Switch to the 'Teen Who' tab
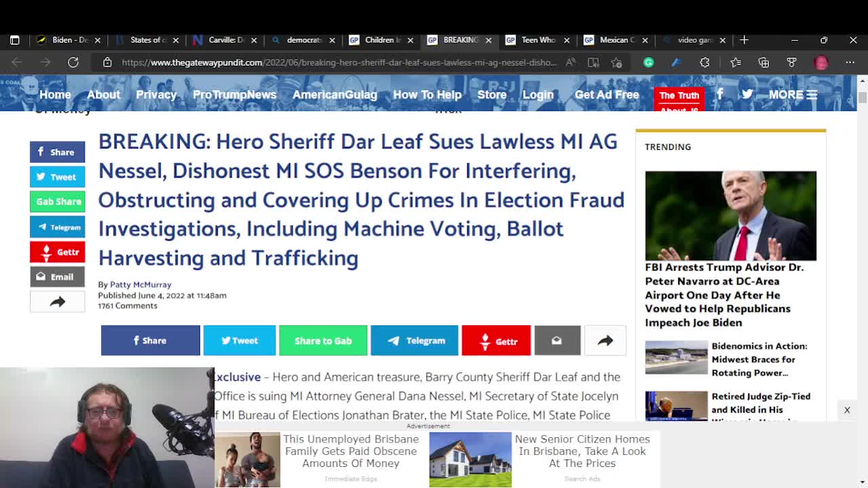This screenshot has width=868, height=488. coord(538,40)
